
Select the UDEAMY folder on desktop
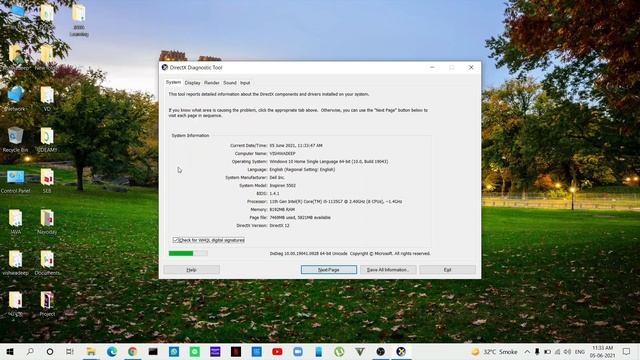point(47,140)
